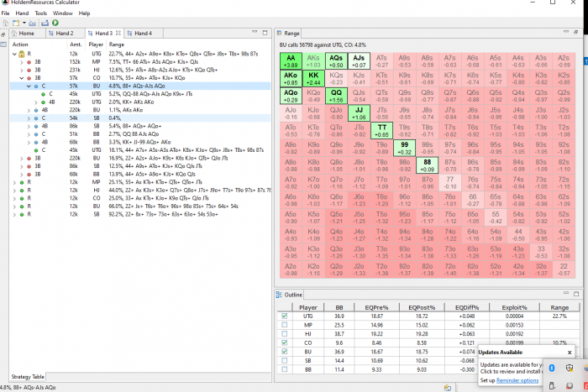This screenshot has height=392, width=588.
Task: Expand the UTG 220k 4B node
Action: 36,102
